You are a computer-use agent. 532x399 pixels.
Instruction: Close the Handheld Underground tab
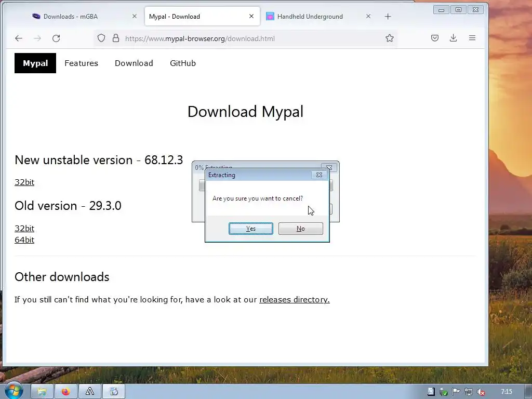368,16
